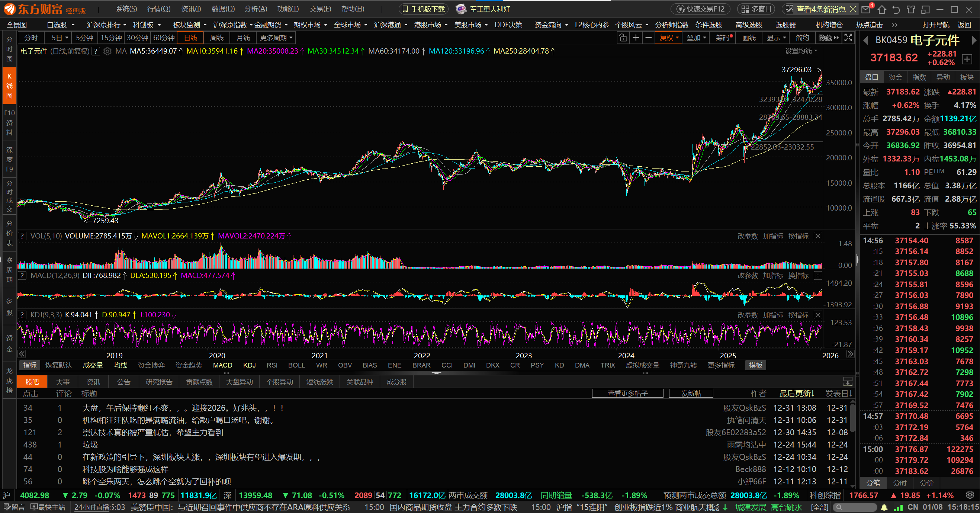Open the 复权 dropdown
Image resolution: width=980 pixels, height=513 pixels.
coord(668,38)
